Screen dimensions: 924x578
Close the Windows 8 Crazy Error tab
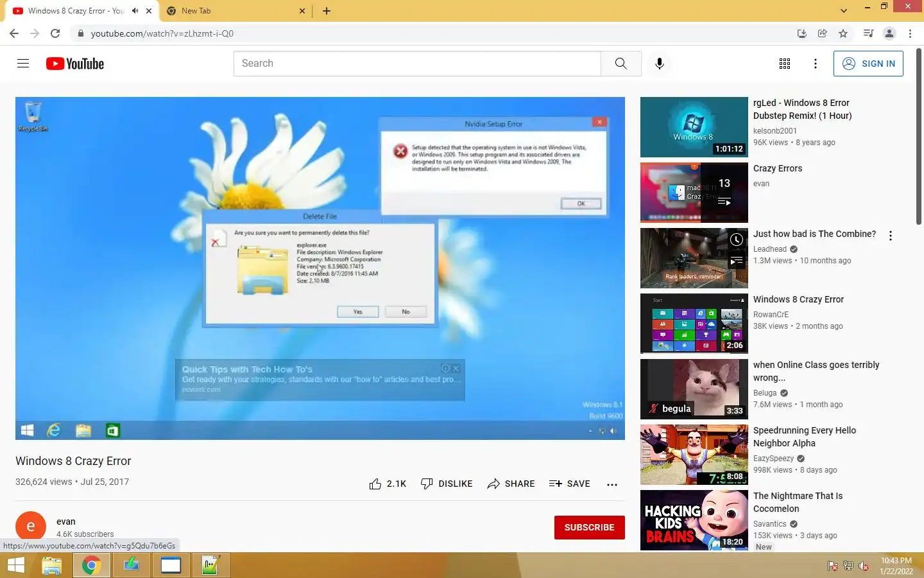pyautogui.click(x=149, y=11)
